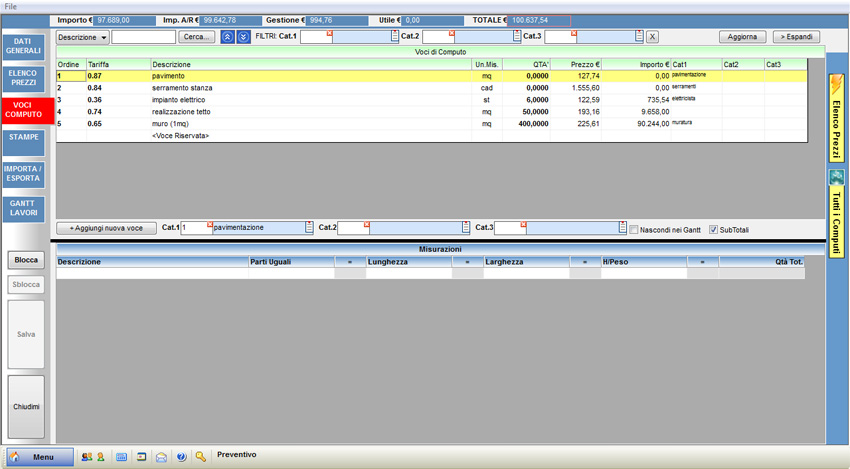Open the Cat.1 pavimentazione list selector
This screenshot has height=469, width=850.
click(309, 228)
